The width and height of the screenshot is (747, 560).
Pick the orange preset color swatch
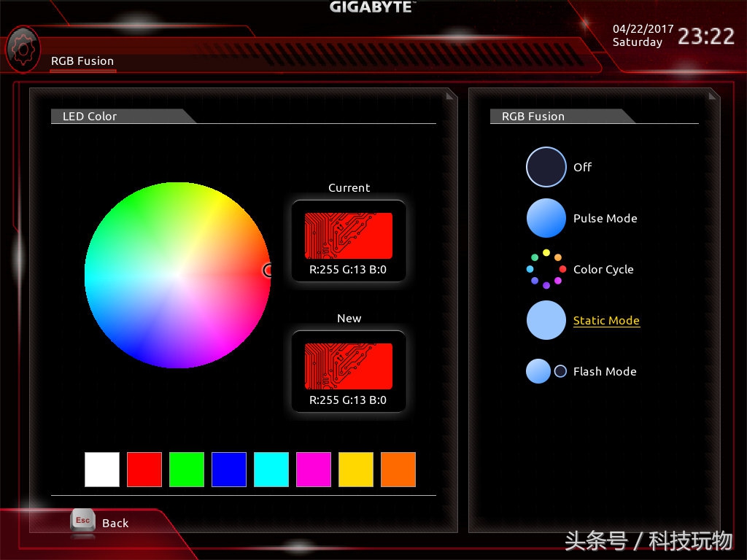[x=398, y=470]
